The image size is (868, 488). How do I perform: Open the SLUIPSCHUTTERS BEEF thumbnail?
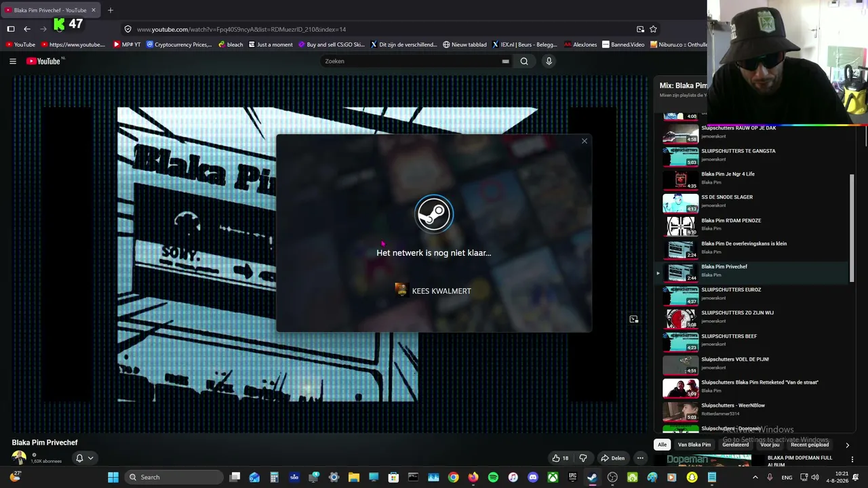coord(680,342)
